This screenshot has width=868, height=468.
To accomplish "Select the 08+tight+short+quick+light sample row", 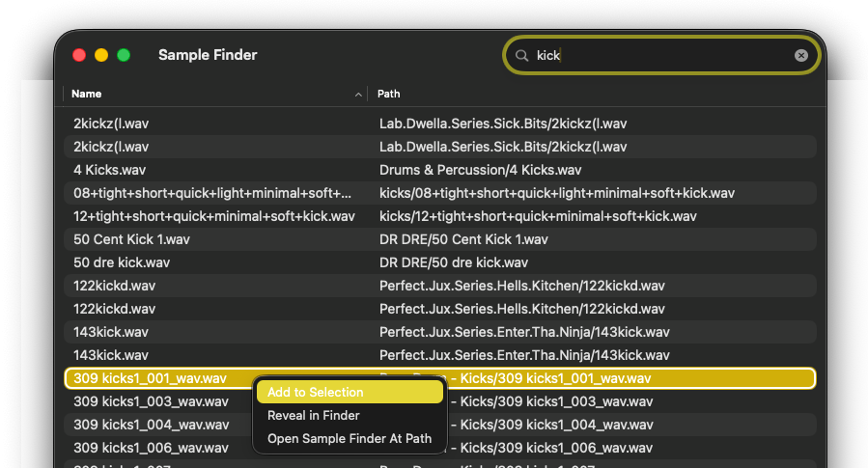I will [x=439, y=193].
